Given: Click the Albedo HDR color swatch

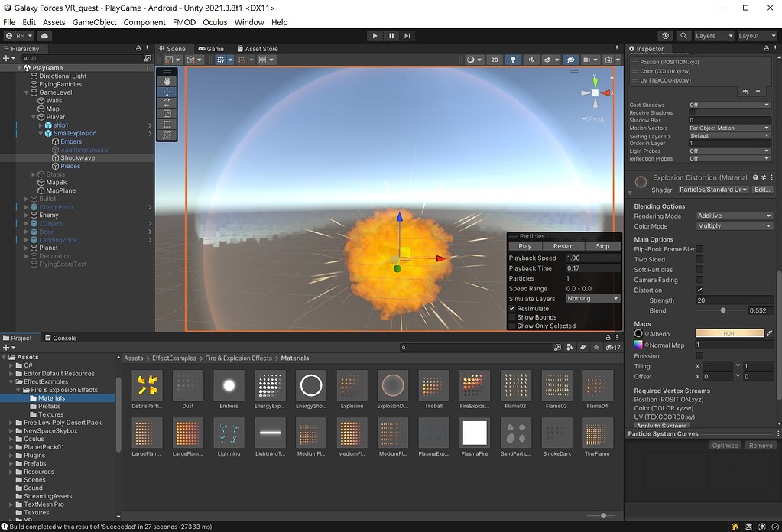Looking at the screenshot, I should [729, 333].
